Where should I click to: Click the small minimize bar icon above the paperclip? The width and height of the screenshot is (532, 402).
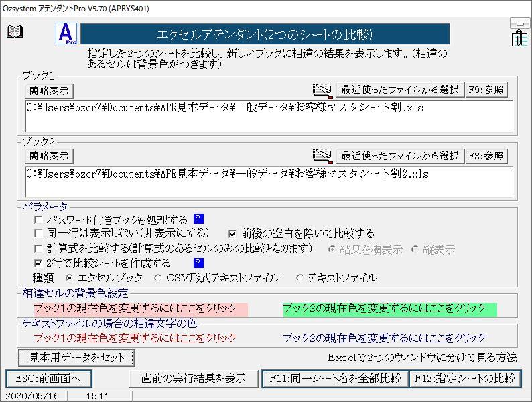519,23
